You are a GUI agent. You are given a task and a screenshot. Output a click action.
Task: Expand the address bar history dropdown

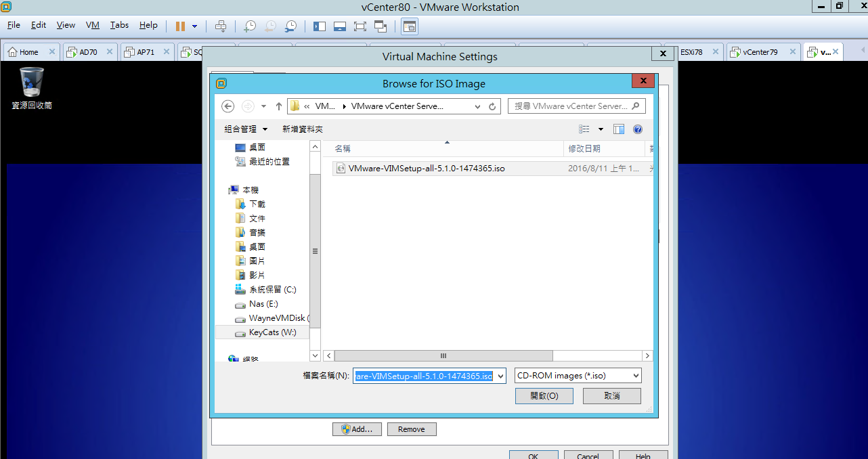pyautogui.click(x=478, y=106)
